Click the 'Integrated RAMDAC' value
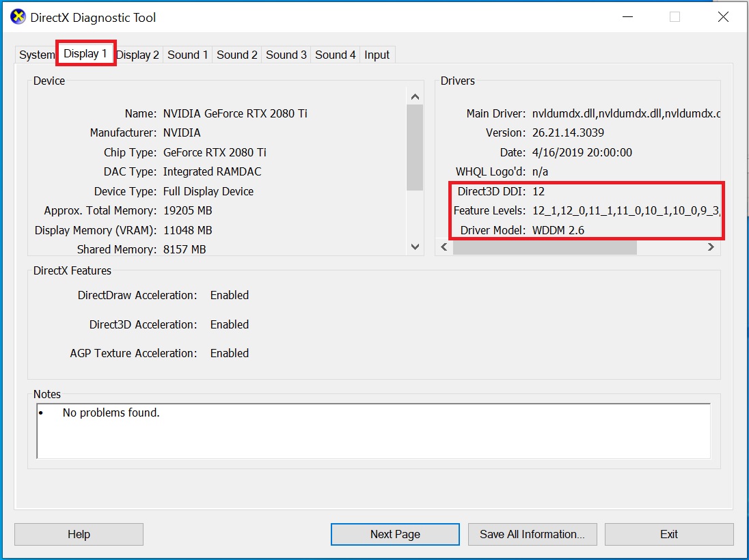 coord(212,171)
